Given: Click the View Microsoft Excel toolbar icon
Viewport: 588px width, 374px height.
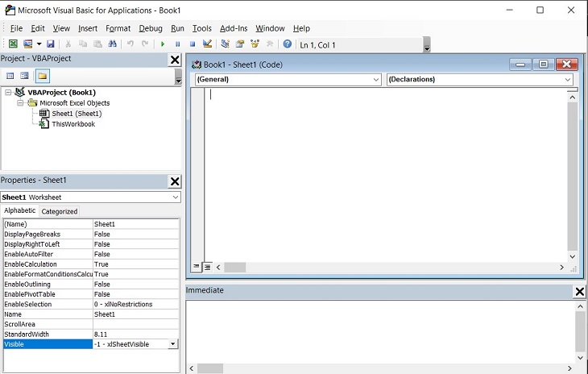Looking at the screenshot, I should click(13, 44).
